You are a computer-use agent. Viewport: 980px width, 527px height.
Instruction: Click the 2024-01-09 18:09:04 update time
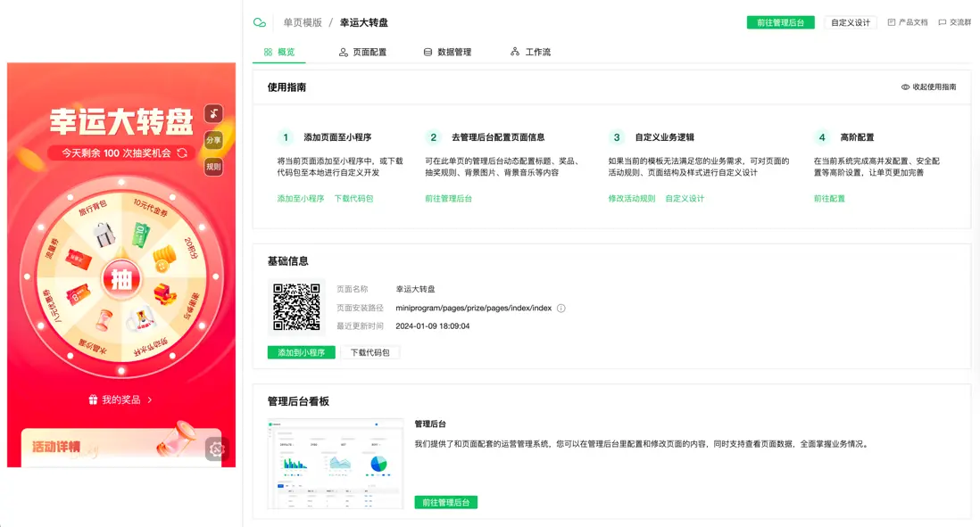[433, 326]
